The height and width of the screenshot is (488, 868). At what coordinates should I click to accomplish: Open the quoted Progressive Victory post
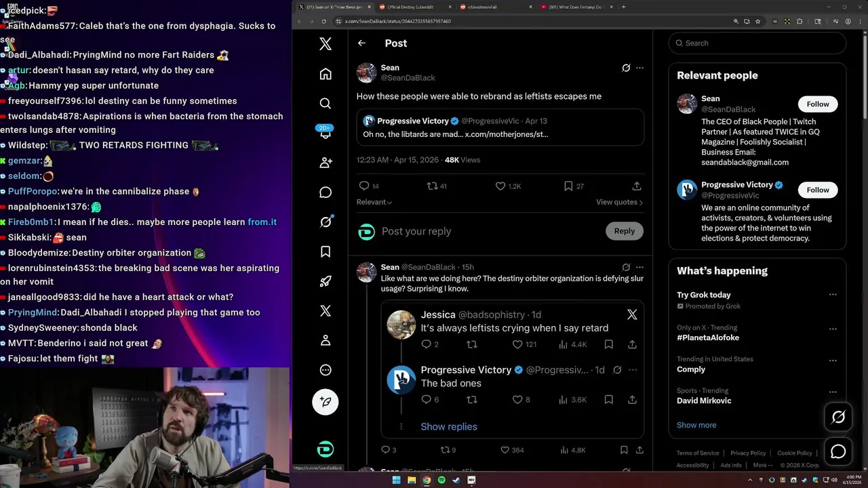[x=500, y=127]
